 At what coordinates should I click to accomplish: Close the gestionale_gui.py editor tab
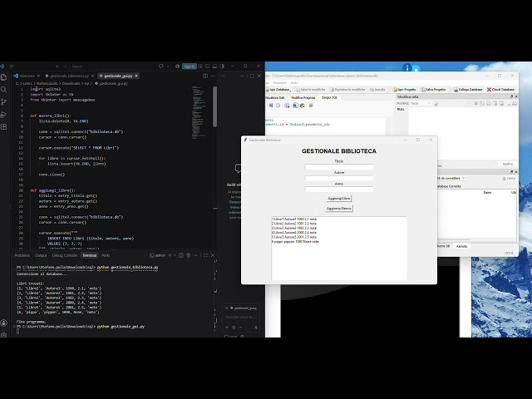(136, 76)
